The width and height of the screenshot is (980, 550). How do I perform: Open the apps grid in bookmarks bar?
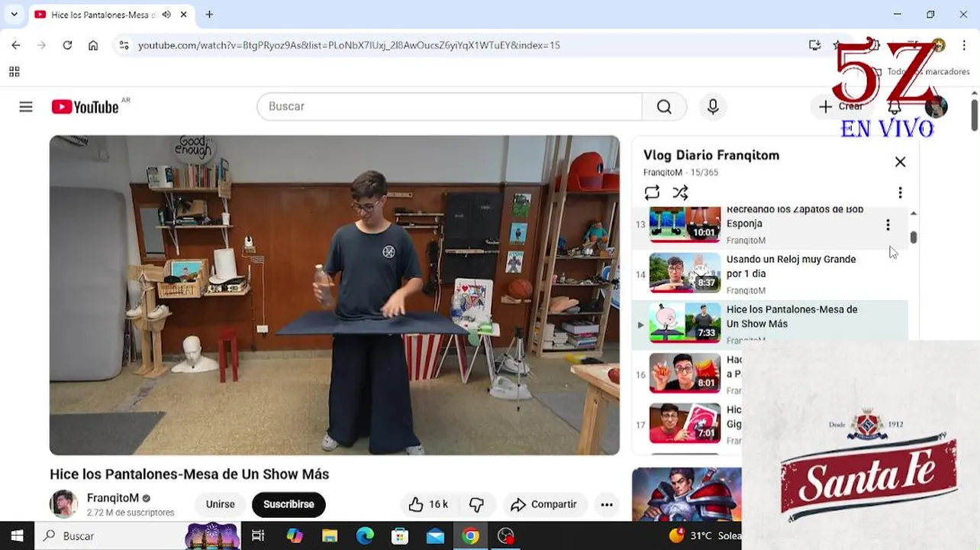(x=14, y=72)
